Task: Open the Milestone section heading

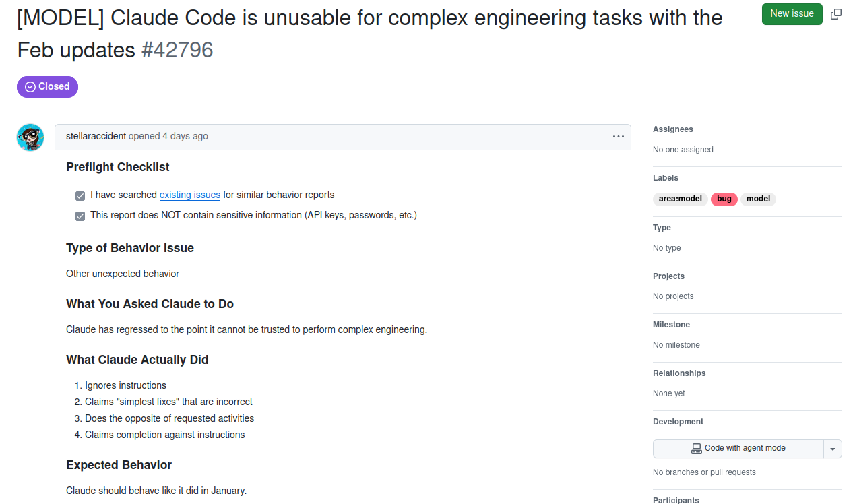Action: click(670, 325)
